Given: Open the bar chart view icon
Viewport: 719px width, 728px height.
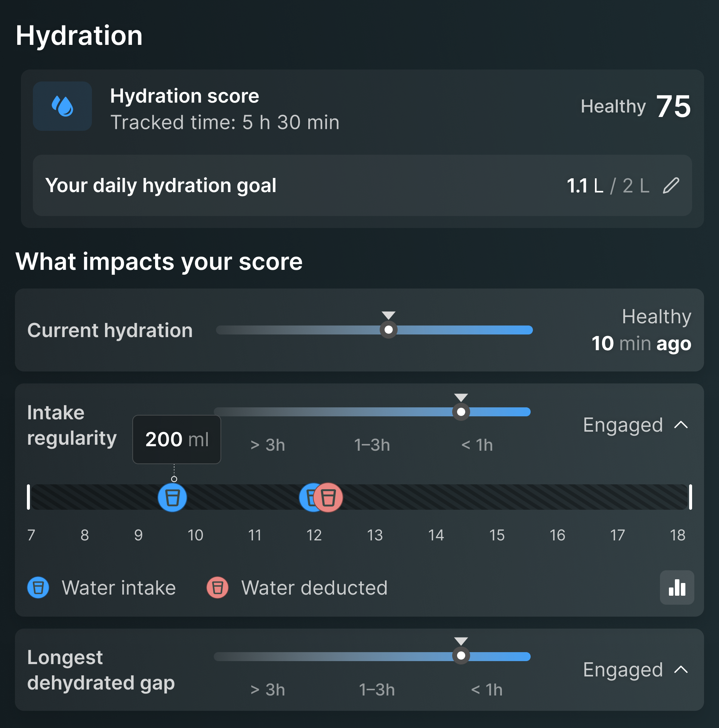Looking at the screenshot, I should [x=677, y=587].
